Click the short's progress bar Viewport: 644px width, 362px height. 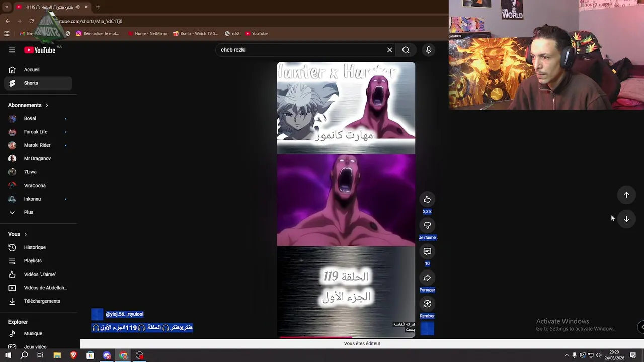pos(346,337)
